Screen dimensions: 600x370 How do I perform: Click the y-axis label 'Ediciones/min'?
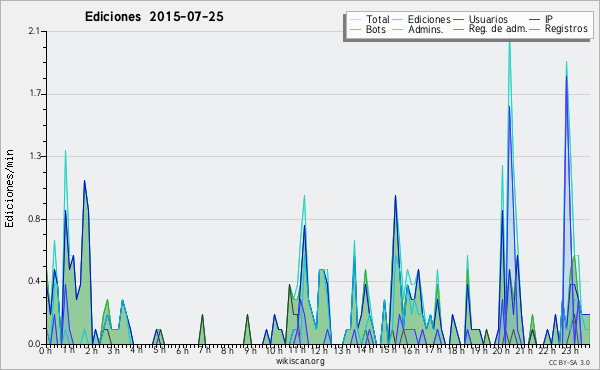(x=9, y=188)
